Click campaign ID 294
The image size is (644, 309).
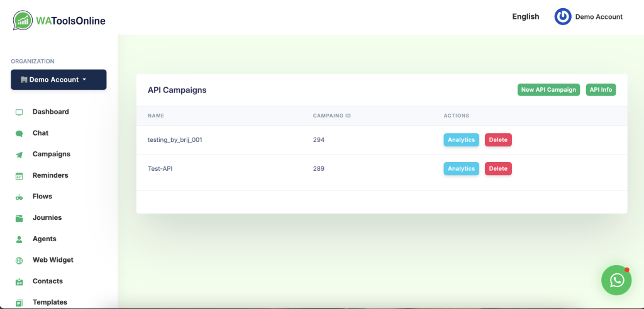(x=319, y=140)
